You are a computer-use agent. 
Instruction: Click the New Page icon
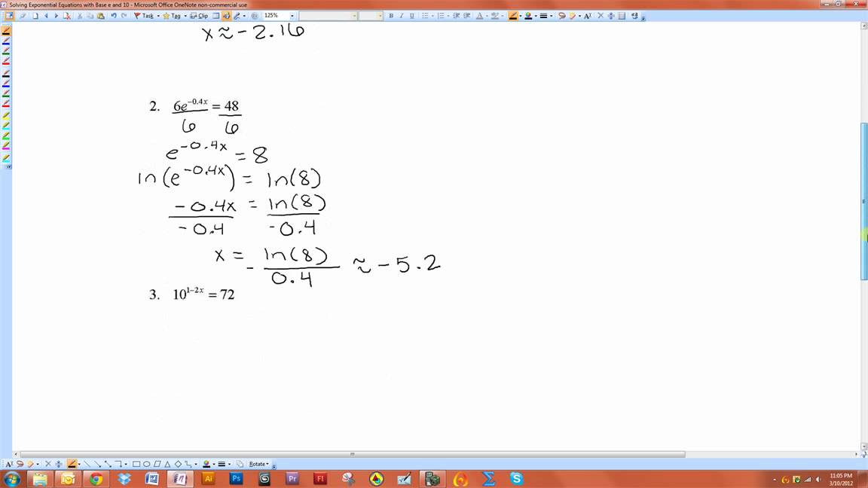pyautogui.click(x=35, y=16)
